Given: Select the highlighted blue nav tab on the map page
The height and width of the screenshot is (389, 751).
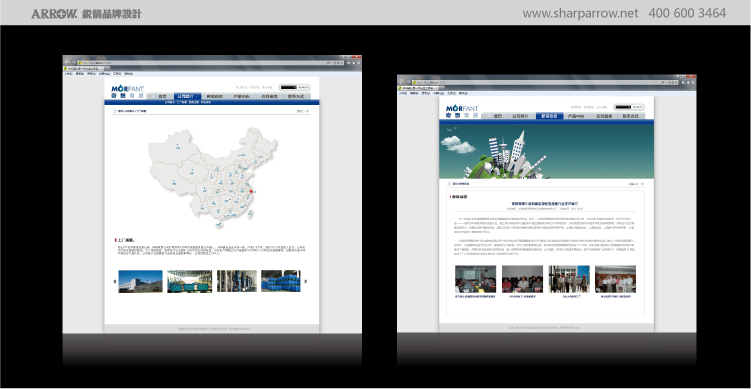Looking at the screenshot, I should pos(187,96).
